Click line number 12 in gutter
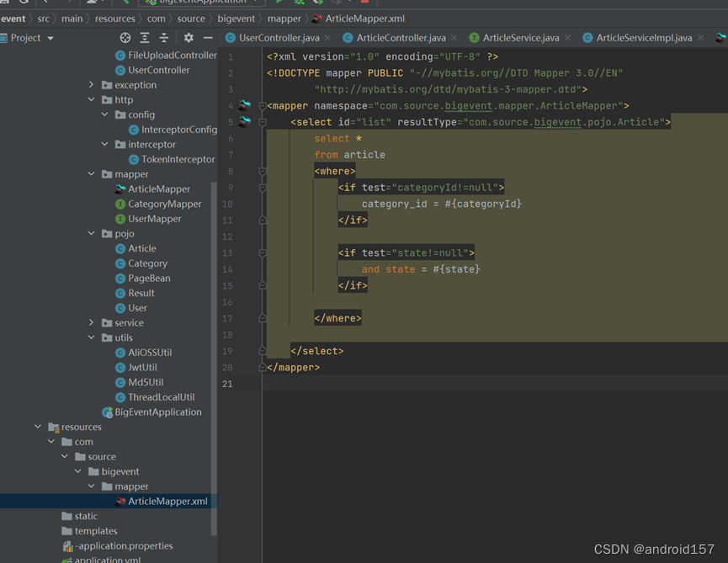This screenshot has width=728, height=563. [227, 236]
